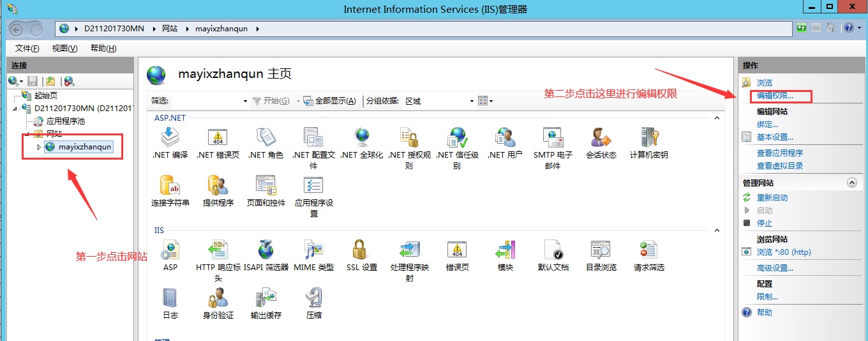Click the save icon in 连接 toolbar

tap(33, 81)
